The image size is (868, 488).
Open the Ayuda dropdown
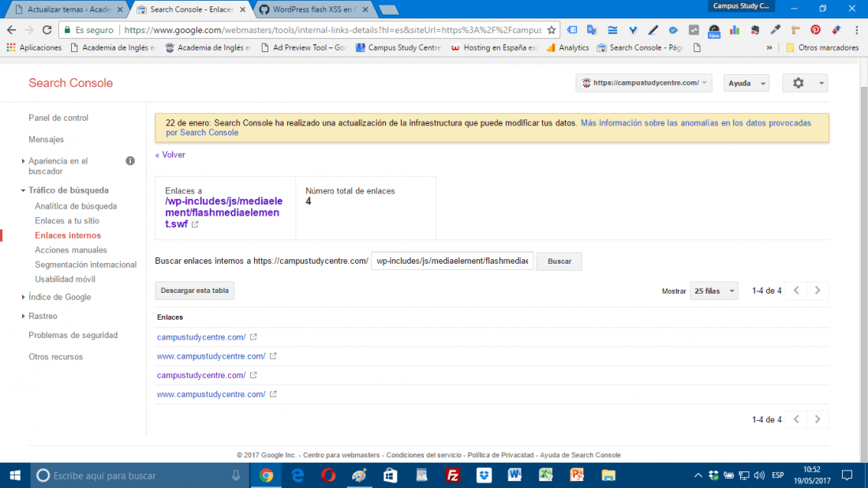click(x=746, y=83)
